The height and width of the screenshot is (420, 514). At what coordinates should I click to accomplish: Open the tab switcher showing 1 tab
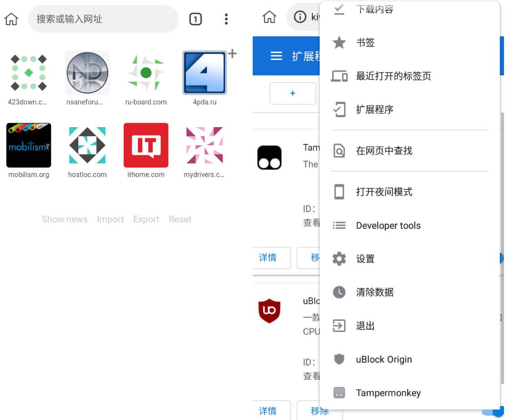pyautogui.click(x=195, y=19)
